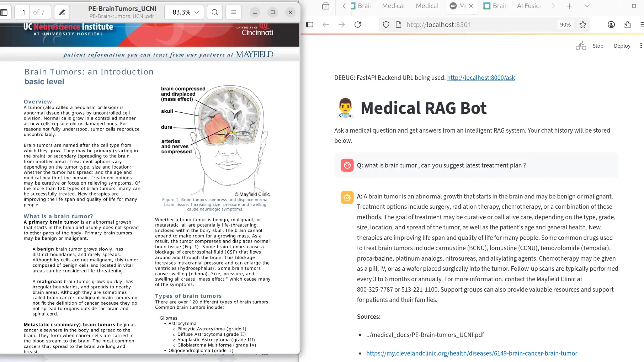Viewport: 644px width, 362px height.
Task: Close the active browser tab
Action: (x=471, y=6)
